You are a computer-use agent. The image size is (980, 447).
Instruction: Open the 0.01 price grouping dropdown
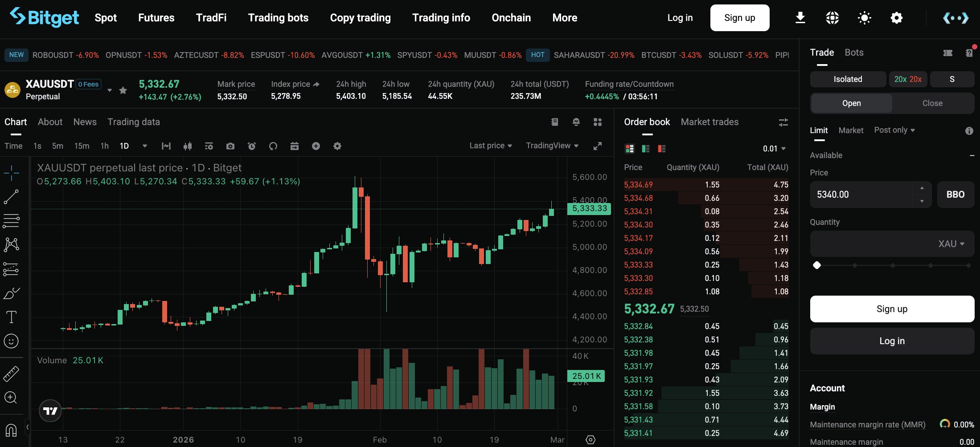click(x=774, y=149)
